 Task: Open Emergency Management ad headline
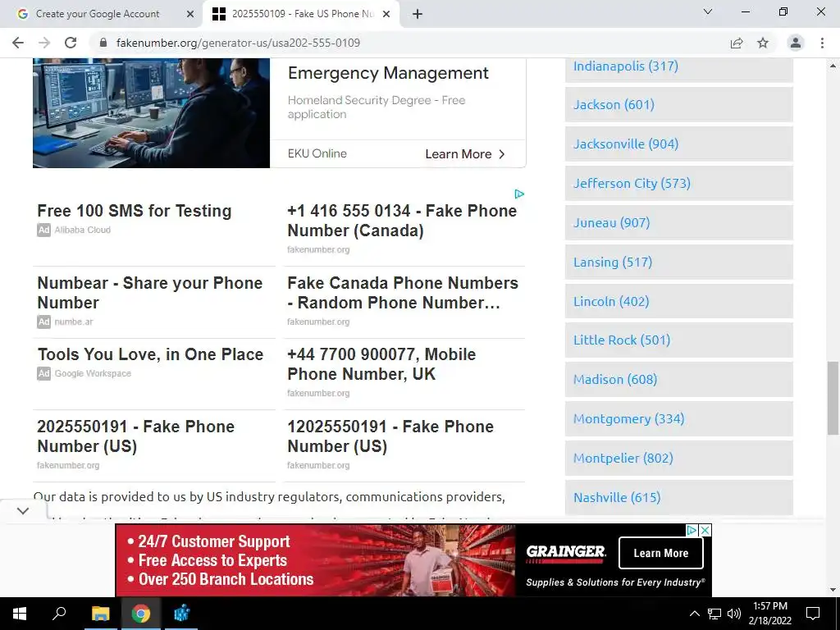pyautogui.click(x=388, y=73)
